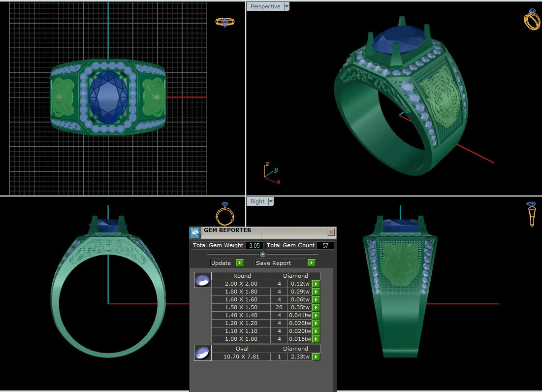This screenshot has height=392, width=542.
Task: Open the Perspective viewport dropdown arrow
Action: [x=287, y=6]
